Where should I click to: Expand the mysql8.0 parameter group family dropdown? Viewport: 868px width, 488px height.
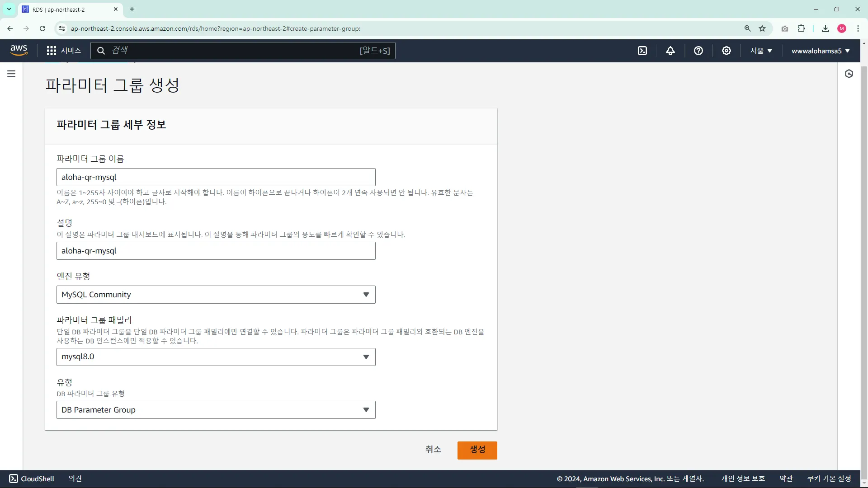pos(216,357)
